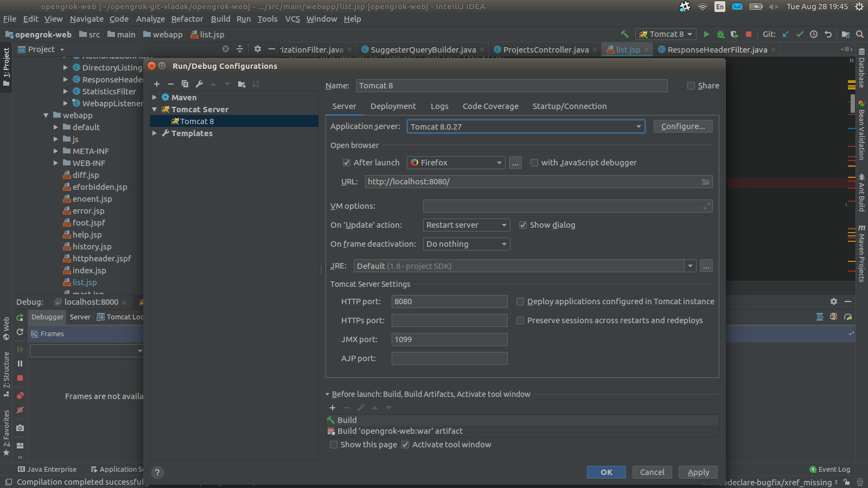
Task: Open the Firefox browser dropdown
Action: 456,163
